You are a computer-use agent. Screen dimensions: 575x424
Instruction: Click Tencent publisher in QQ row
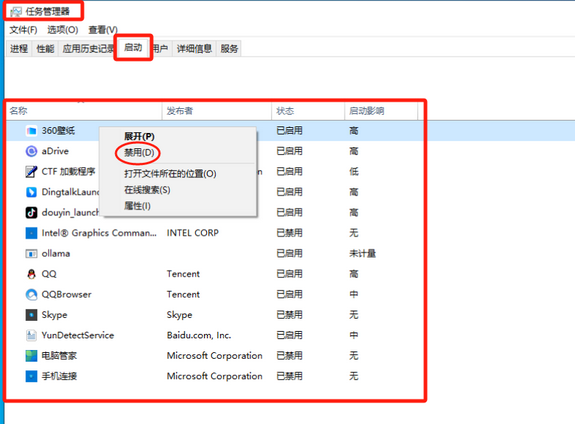click(183, 274)
